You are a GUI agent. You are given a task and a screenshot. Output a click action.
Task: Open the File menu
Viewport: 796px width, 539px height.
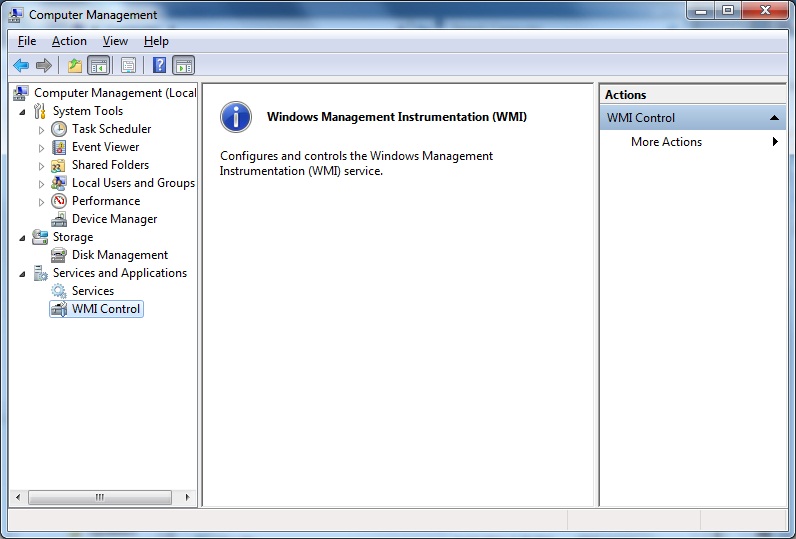[x=27, y=41]
